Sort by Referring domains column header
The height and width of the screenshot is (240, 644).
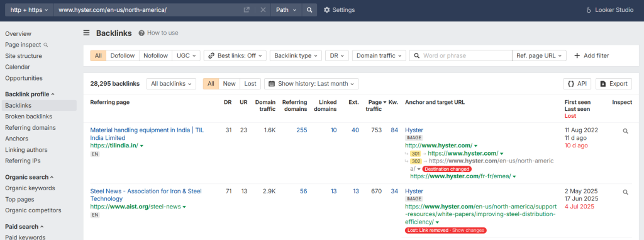tap(294, 105)
